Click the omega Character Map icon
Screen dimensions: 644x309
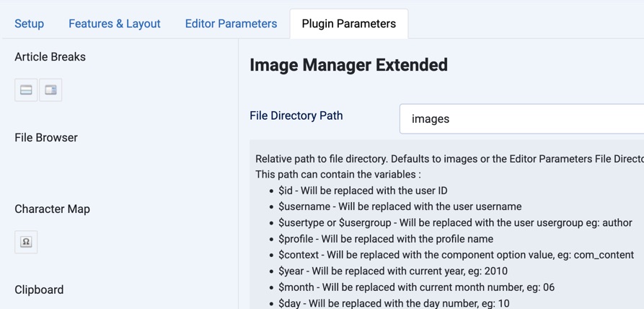(x=26, y=242)
